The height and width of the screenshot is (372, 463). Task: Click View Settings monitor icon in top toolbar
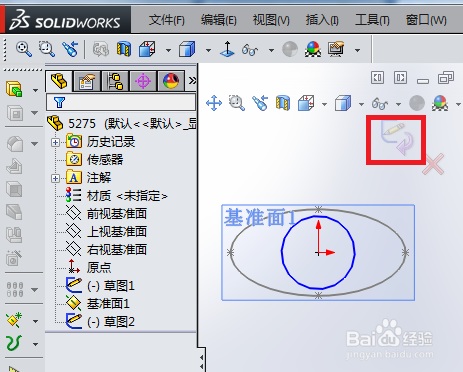point(336,49)
